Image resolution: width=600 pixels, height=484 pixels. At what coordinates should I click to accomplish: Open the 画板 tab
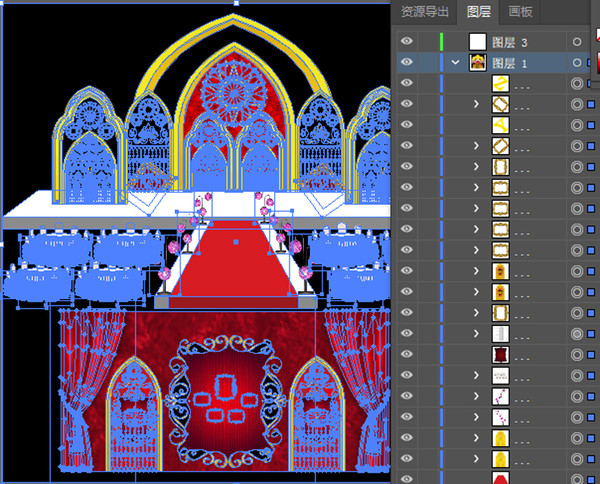pyautogui.click(x=520, y=12)
